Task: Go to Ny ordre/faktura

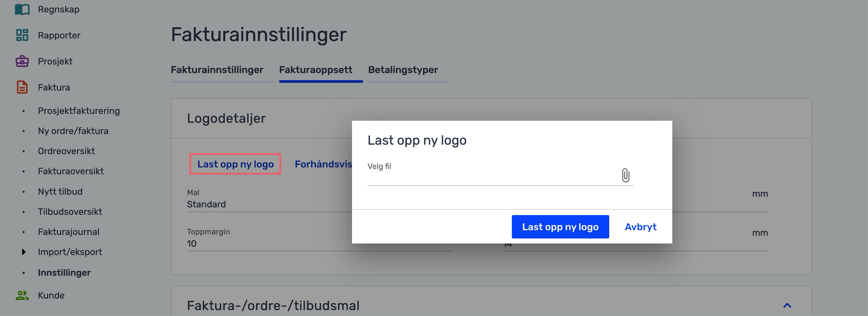Action: [x=73, y=131]
